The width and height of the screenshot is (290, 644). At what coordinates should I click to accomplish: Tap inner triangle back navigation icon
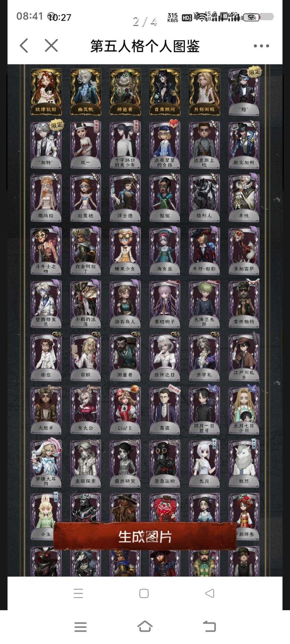(x=210, y=593)
